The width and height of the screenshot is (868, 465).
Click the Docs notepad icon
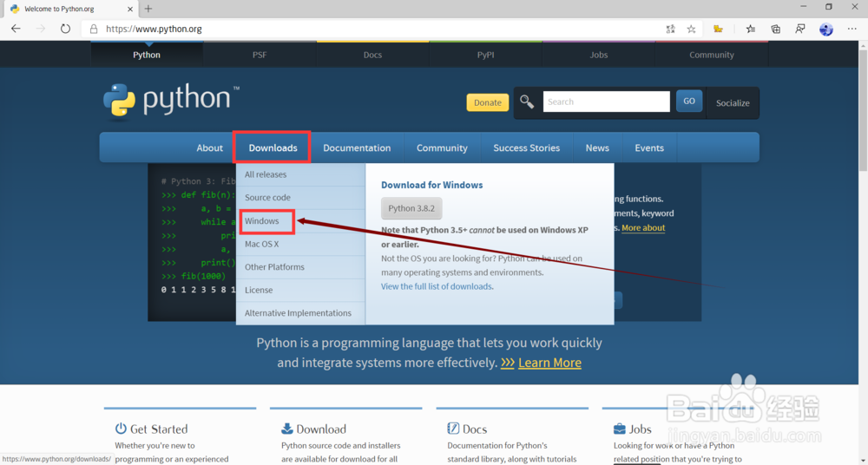point(453,429)
